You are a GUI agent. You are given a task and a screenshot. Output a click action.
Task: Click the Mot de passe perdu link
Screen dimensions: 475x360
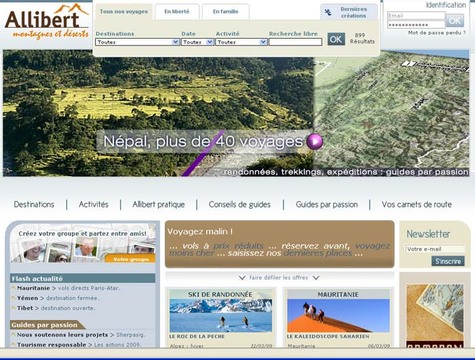tap(437, 33)
